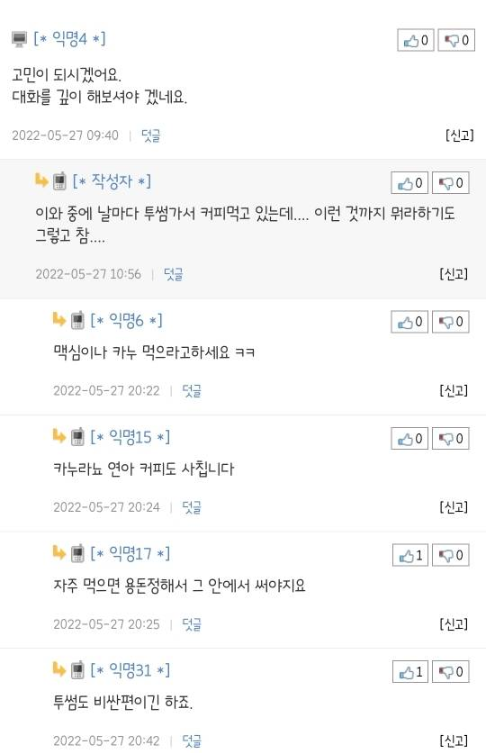Dislike 익명17's comment

[x=450, y=555]
